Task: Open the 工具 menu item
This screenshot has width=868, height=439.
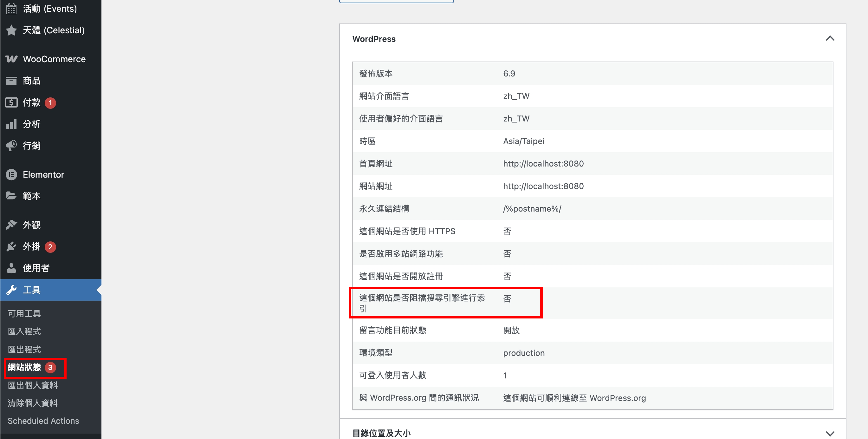Action: click(x=32, y=290)
